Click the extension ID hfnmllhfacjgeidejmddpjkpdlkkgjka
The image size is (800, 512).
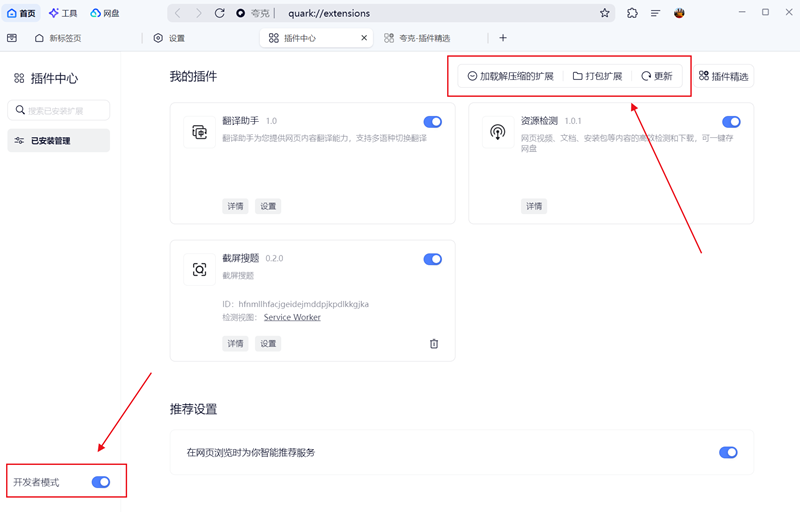pos(304,304)
